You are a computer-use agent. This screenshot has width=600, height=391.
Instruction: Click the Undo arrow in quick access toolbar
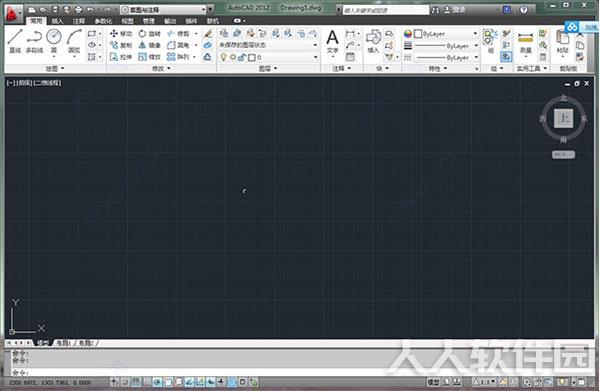(90, 10)
